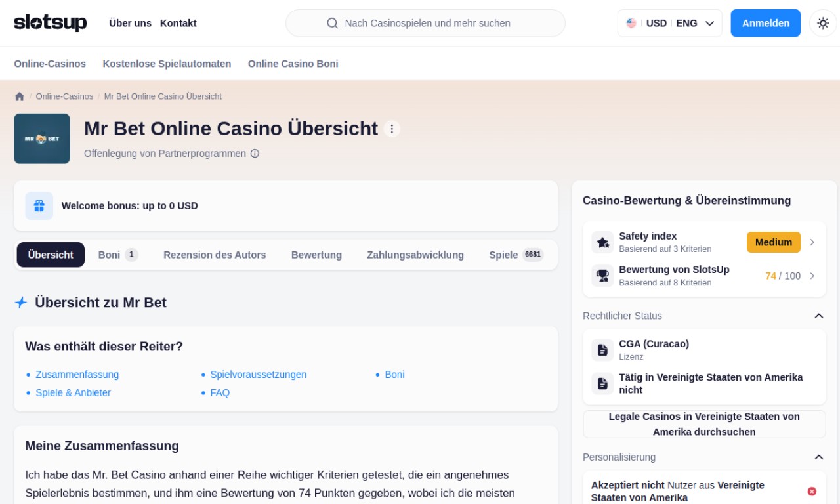Click the search field for casino games
Image resolution: width=840 pixels, height=504 pixels.
425,23
